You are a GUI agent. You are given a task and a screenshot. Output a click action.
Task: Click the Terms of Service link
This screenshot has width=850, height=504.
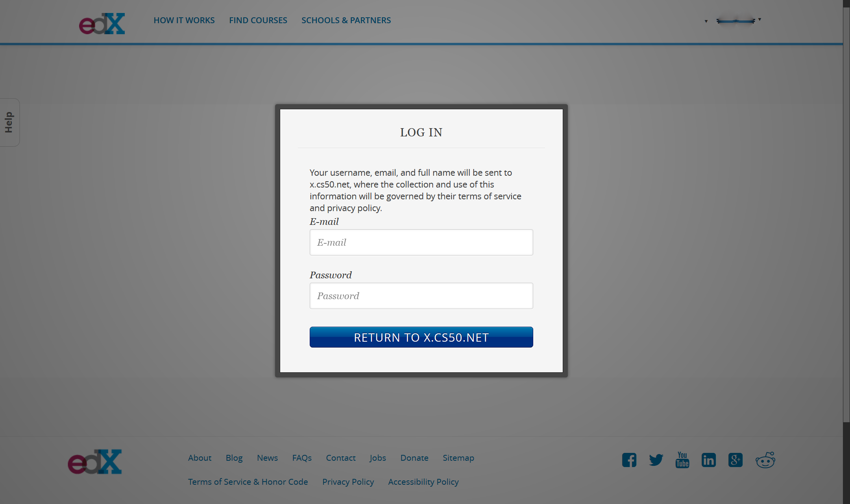[248, 481]
